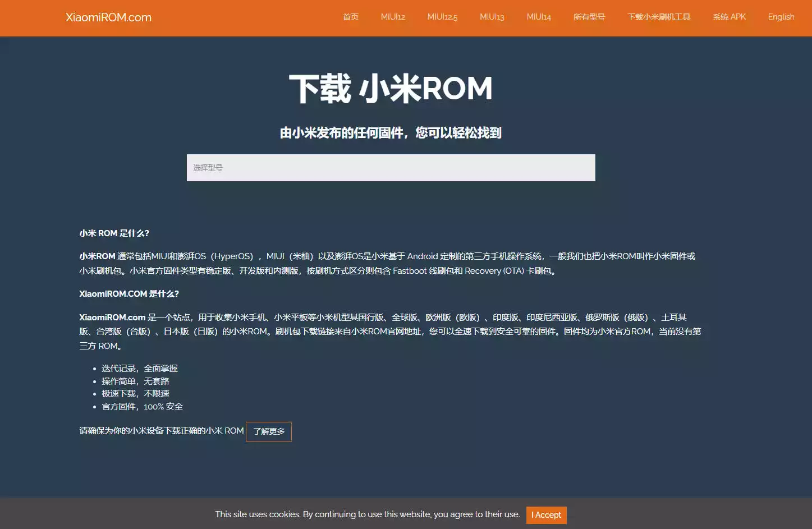The image size is (812, 529).
Task: Click bold XiaomiROM.com in description paragraph
Action: (x=112, y=318)
